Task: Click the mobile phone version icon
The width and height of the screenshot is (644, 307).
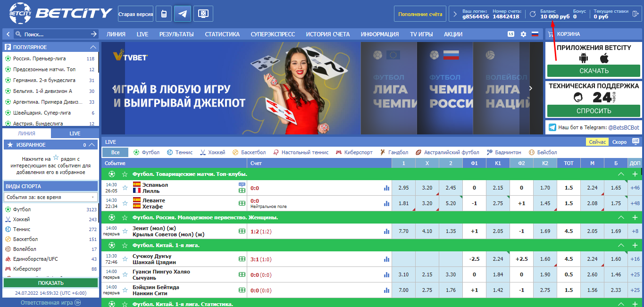Action: coord(163,14)
